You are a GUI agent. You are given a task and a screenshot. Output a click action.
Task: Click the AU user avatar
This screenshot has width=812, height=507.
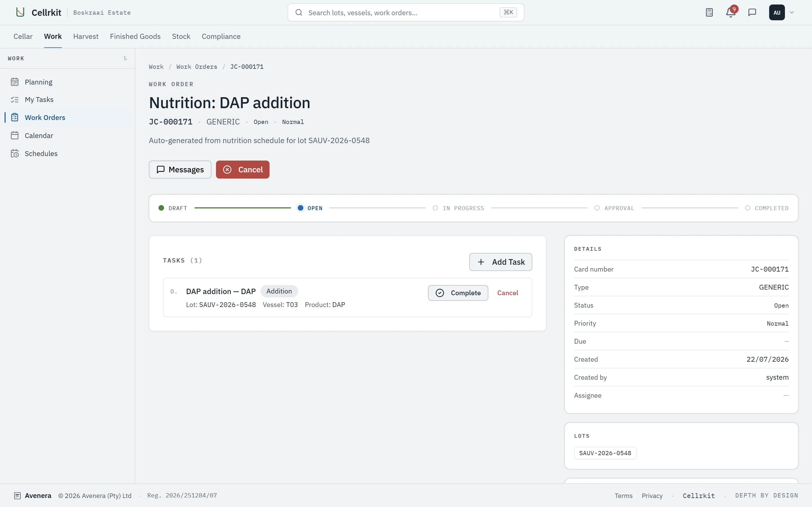tap(777, 12)
